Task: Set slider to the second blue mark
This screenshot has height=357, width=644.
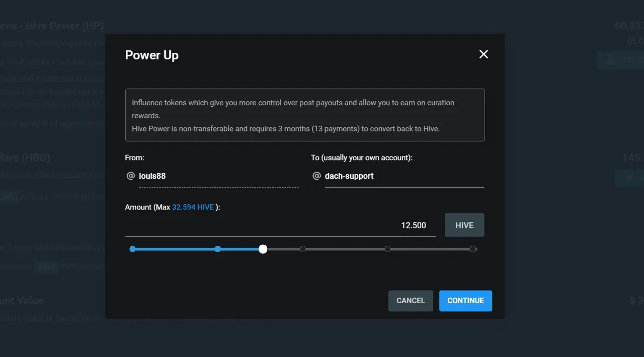Action: 217,249
